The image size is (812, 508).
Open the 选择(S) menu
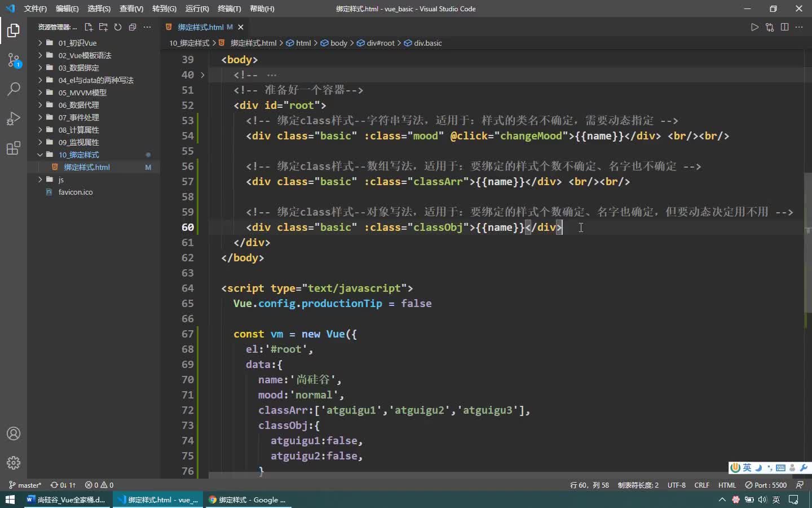(99, 8)
